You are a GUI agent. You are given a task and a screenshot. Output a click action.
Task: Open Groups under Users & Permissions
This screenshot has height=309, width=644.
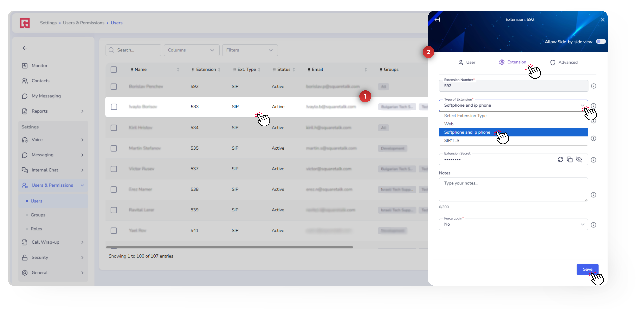(x=38, y=215)
